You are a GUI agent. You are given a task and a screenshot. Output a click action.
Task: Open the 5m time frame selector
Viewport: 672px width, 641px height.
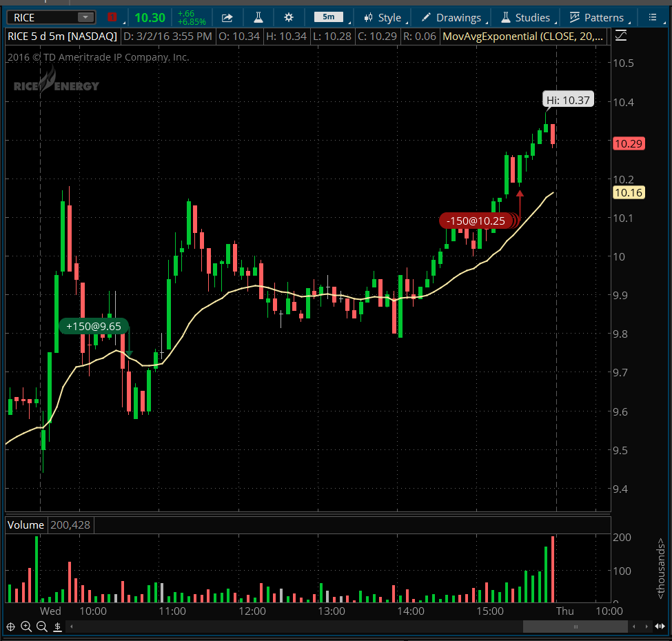[329, 17]
